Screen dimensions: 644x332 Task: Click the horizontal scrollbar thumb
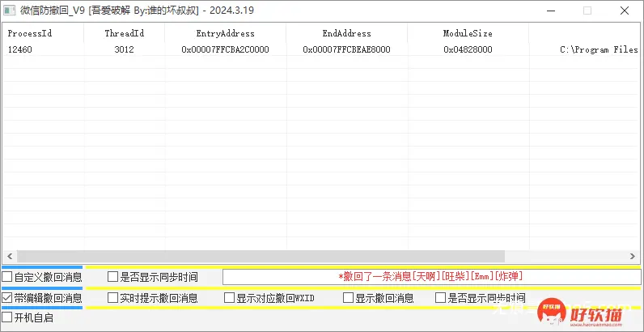click(261, 257)
